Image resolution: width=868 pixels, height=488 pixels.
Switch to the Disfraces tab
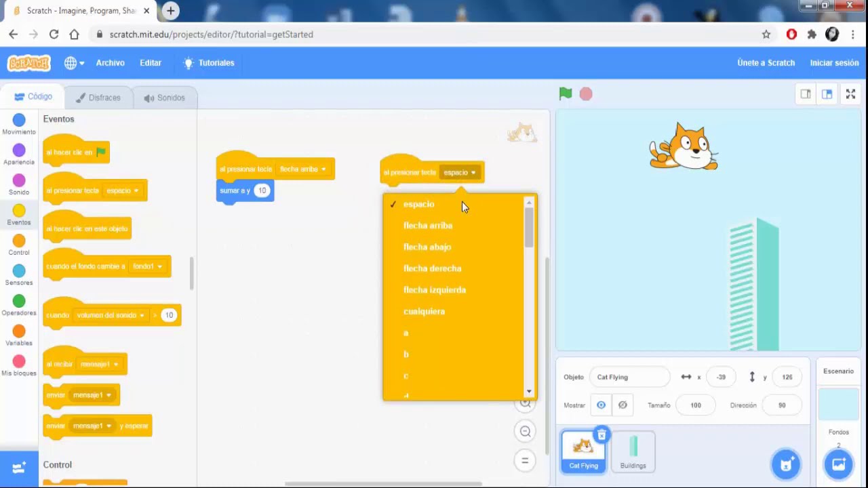(x=98, y=98)
